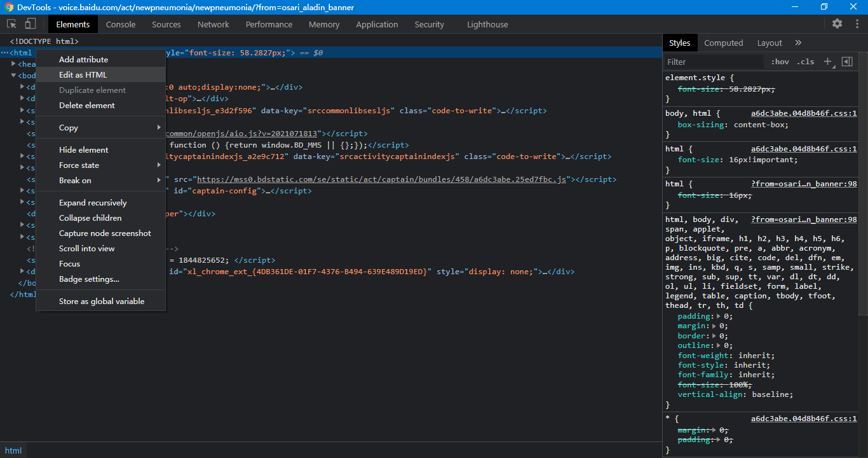Open the Performance tab

pyautogui.click(x=269, y=24)
